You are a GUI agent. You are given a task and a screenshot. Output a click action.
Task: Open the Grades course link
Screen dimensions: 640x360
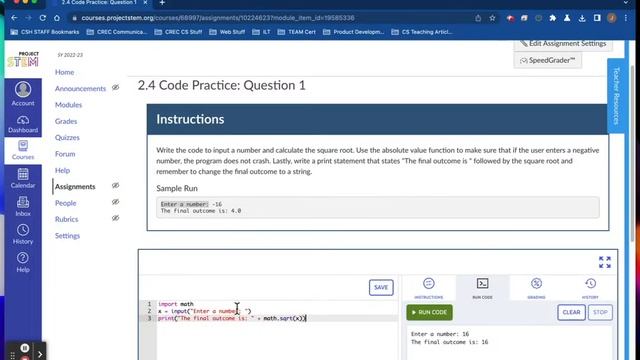[66, 121]
